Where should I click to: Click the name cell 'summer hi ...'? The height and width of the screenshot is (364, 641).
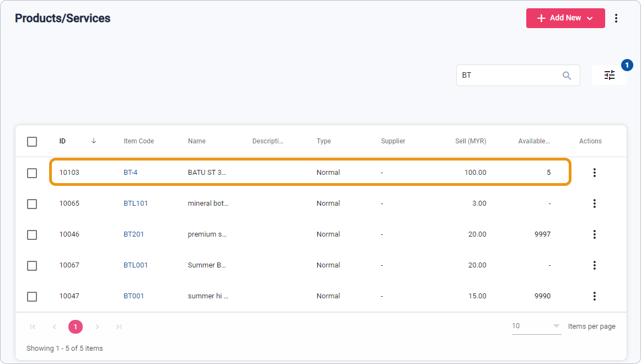tap(208, 296)
